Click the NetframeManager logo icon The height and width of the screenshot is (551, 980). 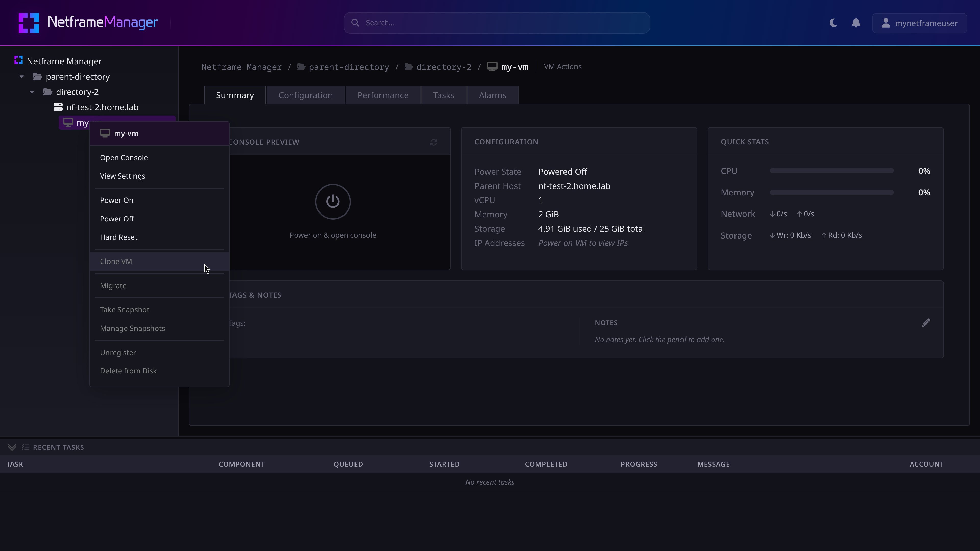point(29,23)
